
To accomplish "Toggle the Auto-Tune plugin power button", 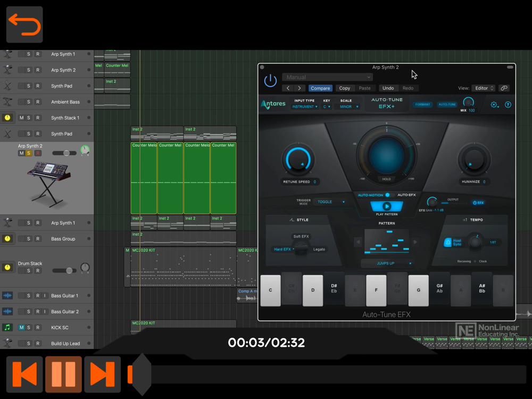I will (x=270, y=81).
